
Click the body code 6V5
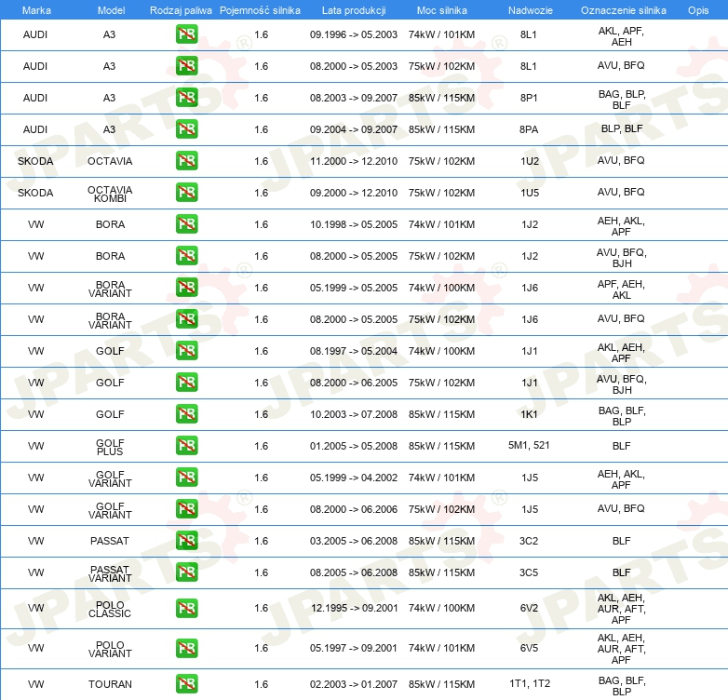tap(529, 648)
